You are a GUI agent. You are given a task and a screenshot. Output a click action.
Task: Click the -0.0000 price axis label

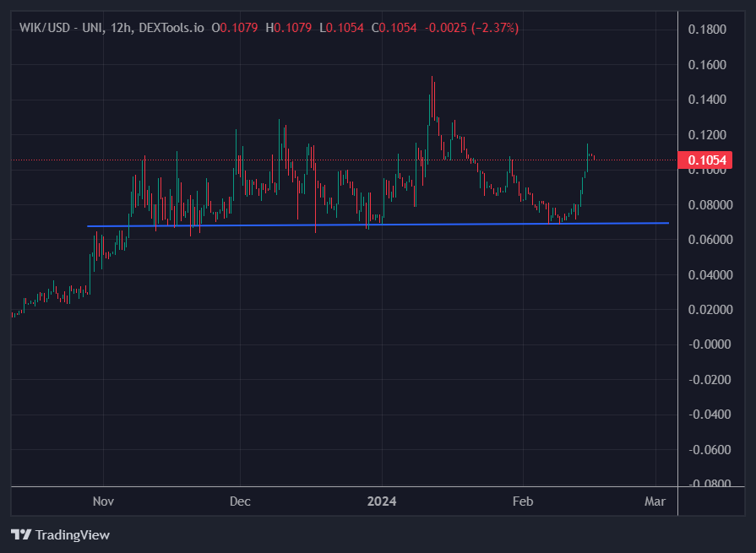coord(710,344)
